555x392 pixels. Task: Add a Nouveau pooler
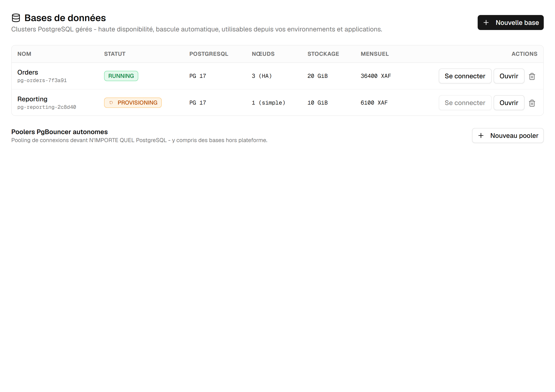pos(508,136)
